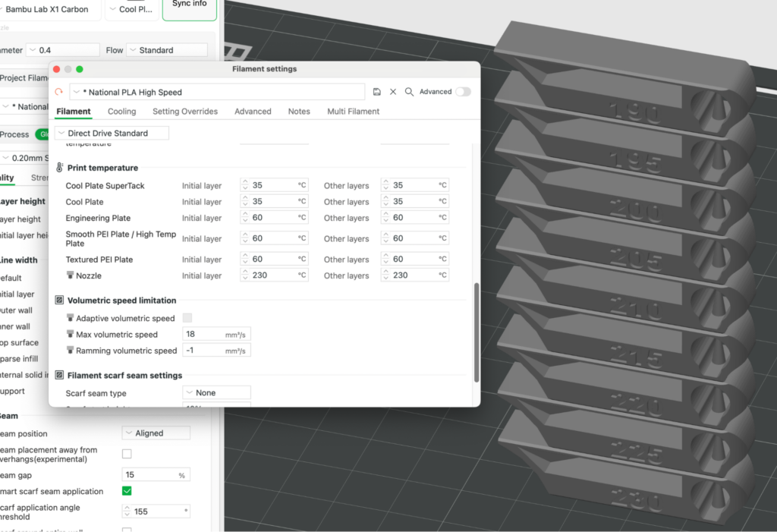Edit Cool Plate other layers temperature
777x532 pixels.
[415, 201]
